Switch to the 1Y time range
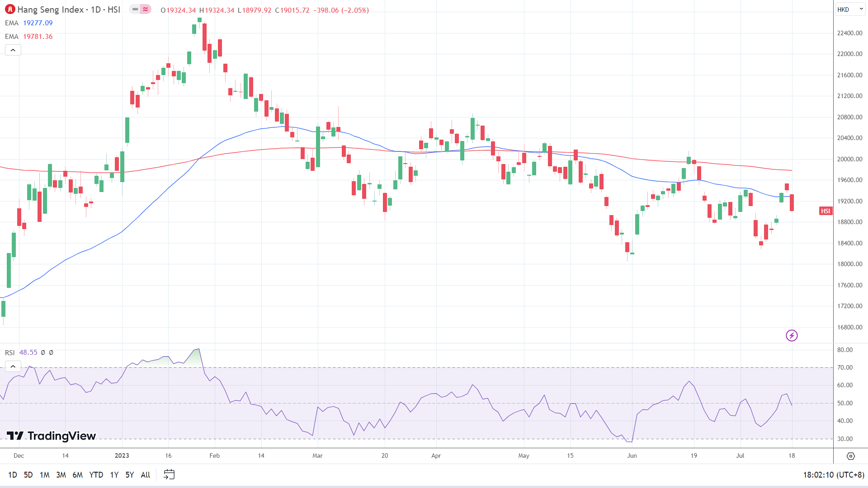This screenshot has height=488, width=868. 114,475
